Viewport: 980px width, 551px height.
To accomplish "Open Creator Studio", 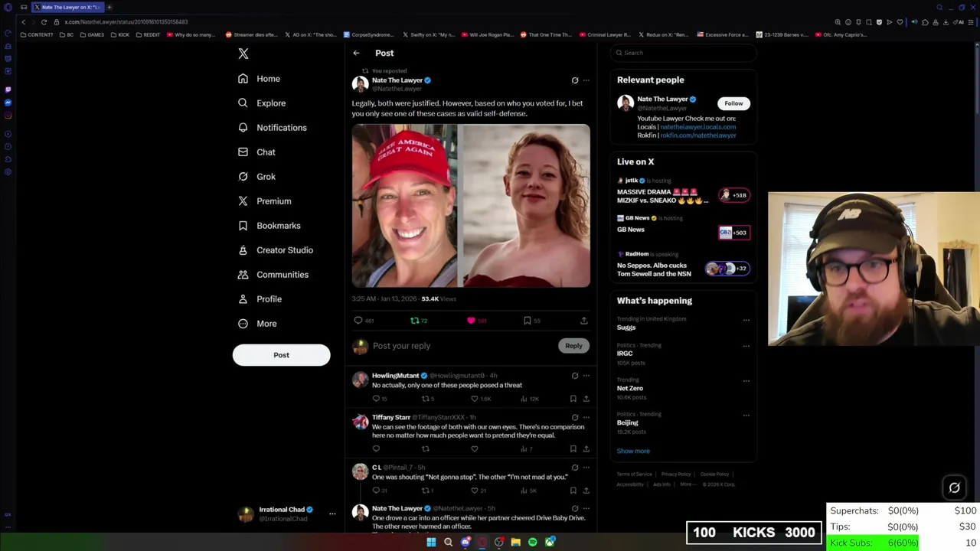I will tap(276, 250).
